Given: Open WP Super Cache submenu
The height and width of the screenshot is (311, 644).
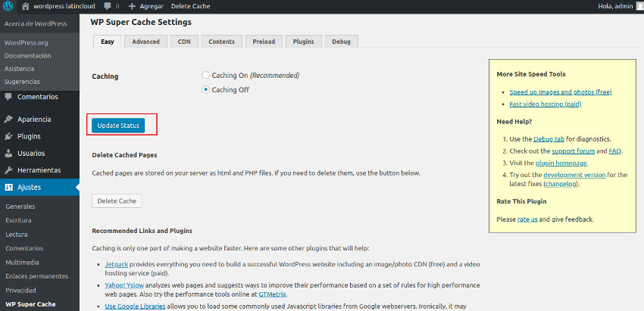Looking at the screenshot, I should (30, 304).
